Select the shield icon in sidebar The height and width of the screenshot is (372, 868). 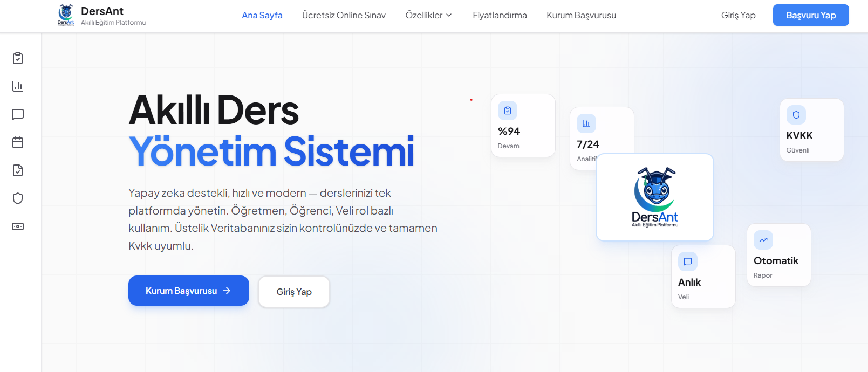pos(18,198)
